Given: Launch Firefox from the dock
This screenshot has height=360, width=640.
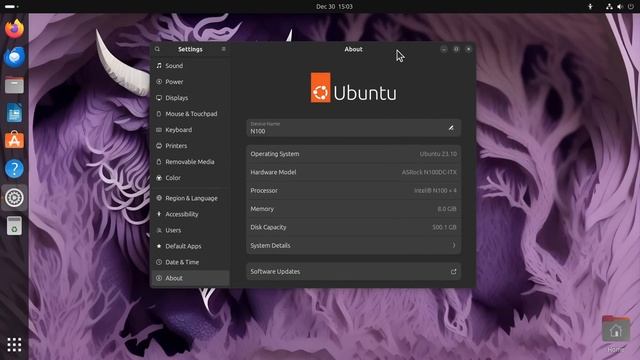Looking at the screenshot, I should pos(14,29).
